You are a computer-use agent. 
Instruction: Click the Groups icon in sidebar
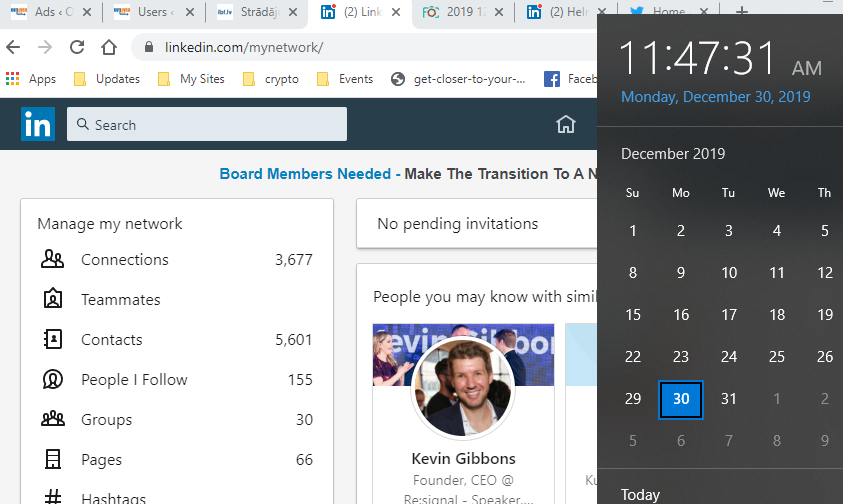click(x=53, y=420)
